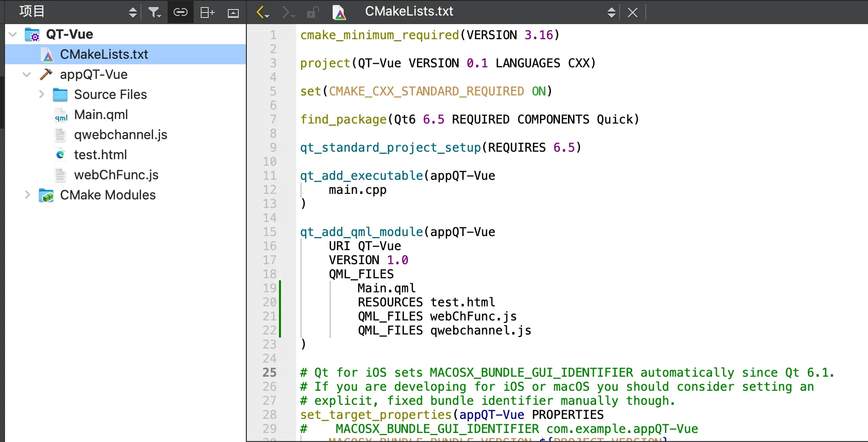Collapse the QT-Vue project node

pyautogui.click(x=13, y=34)
